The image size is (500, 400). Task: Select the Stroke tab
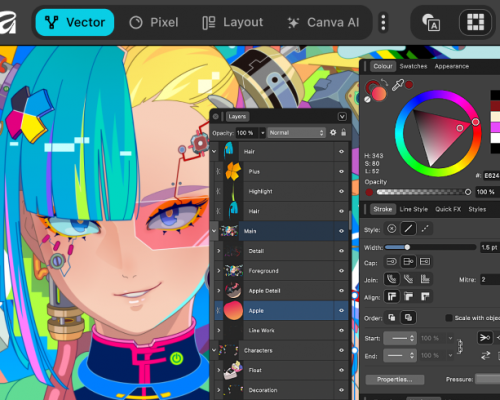coord(382,209)
